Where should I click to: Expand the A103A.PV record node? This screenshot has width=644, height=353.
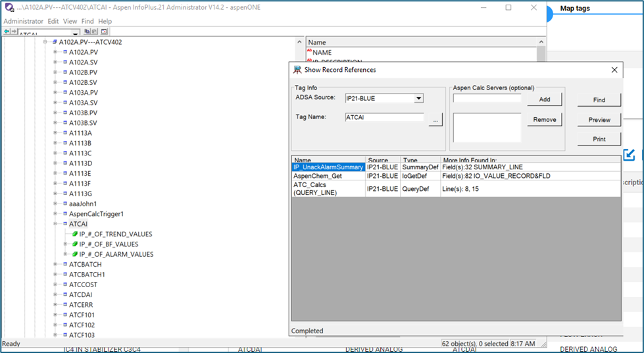point(55,93)
